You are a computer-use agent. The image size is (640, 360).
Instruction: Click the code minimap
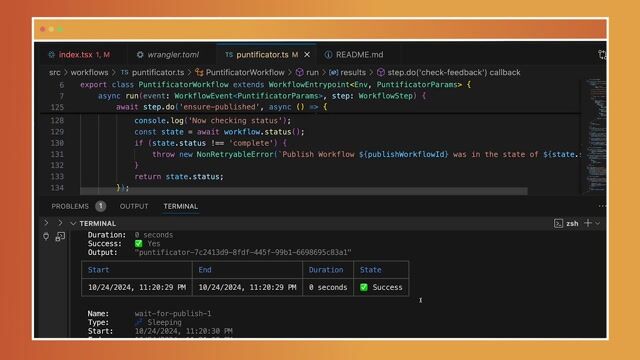[597, 136]
